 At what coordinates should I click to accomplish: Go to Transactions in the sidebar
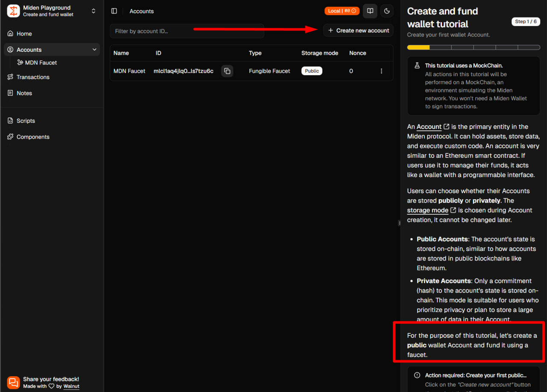click(x=33, y=77)
